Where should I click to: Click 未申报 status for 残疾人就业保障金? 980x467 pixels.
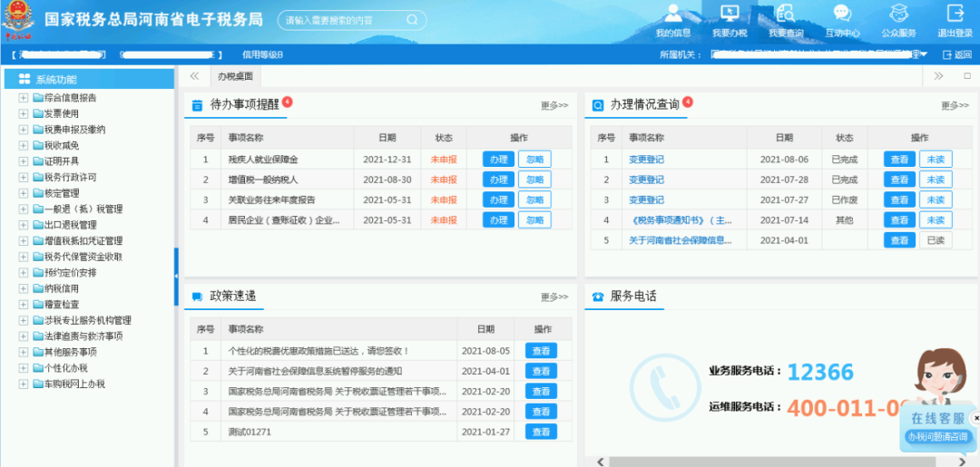tap(444, 160)
